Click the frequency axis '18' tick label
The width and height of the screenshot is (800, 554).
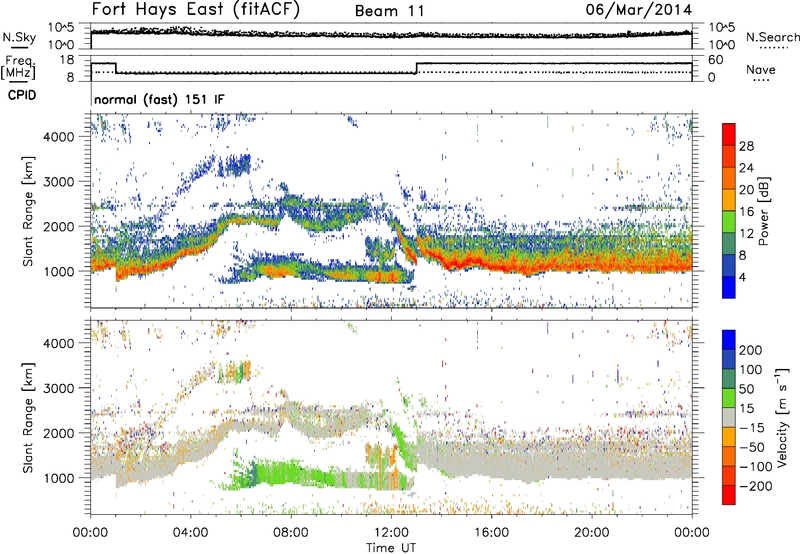pyautogui.click(x=67, y=60)
